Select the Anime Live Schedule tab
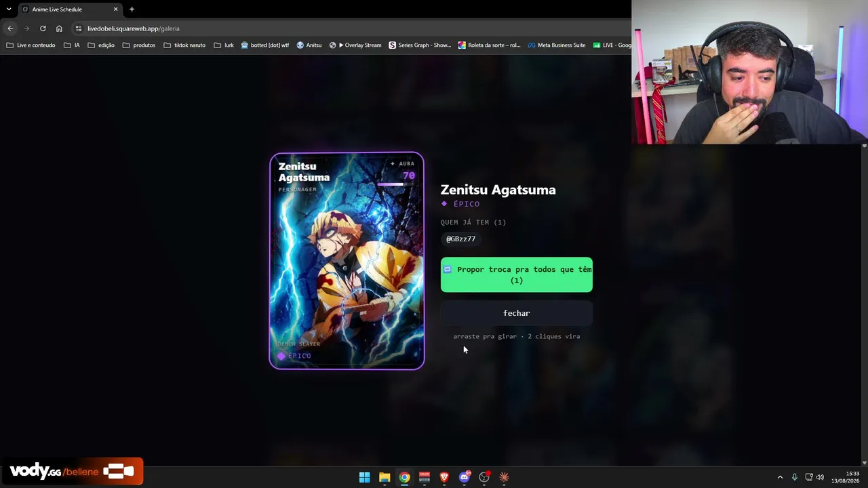The width and height of the screenshot is (868, 488). coord(70,9)
